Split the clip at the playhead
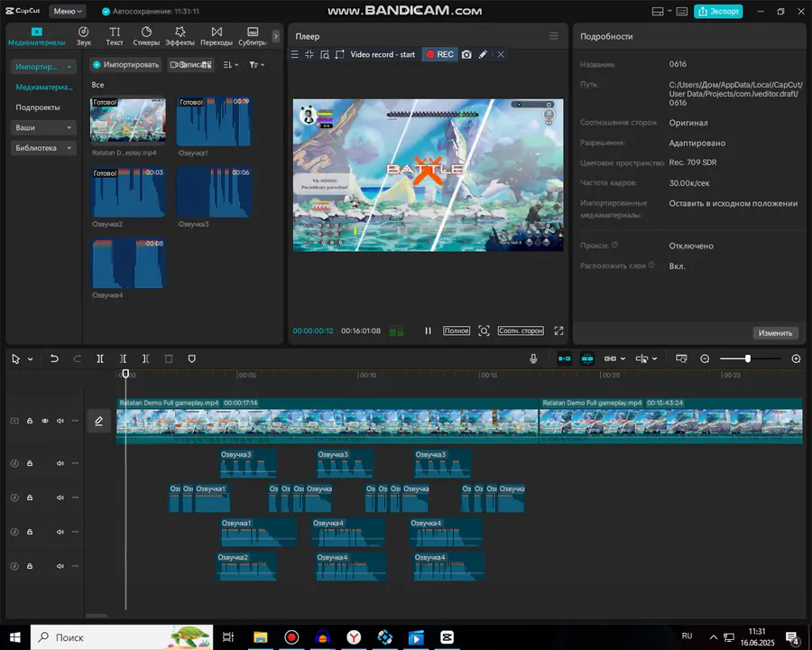Screen dimensions: 812x650 [x=100, y=358]
